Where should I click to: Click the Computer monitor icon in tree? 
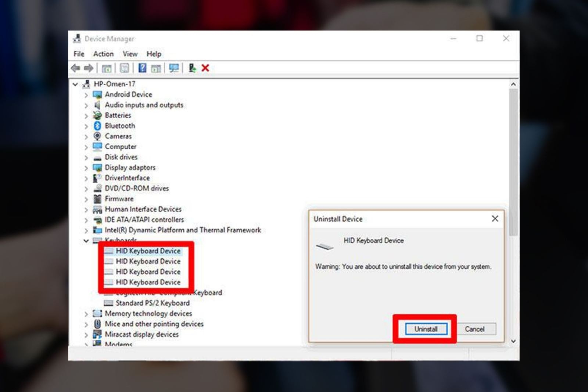(x=97, y=147)
